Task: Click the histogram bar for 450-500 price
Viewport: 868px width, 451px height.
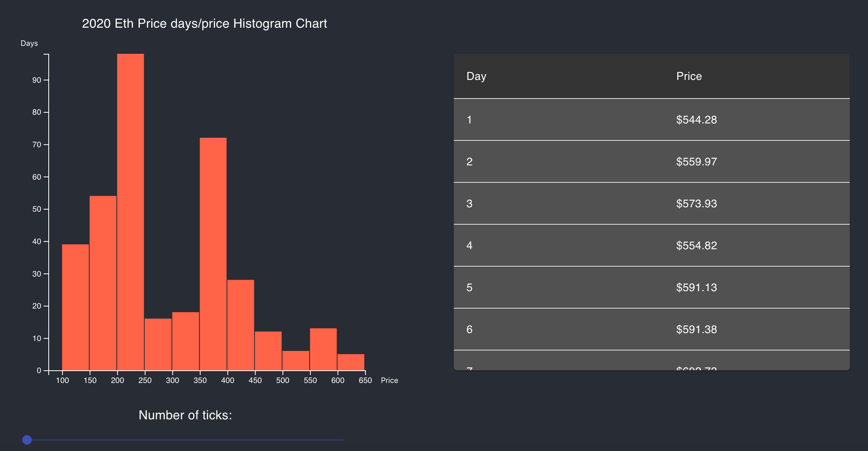Action: click(268, 351)
